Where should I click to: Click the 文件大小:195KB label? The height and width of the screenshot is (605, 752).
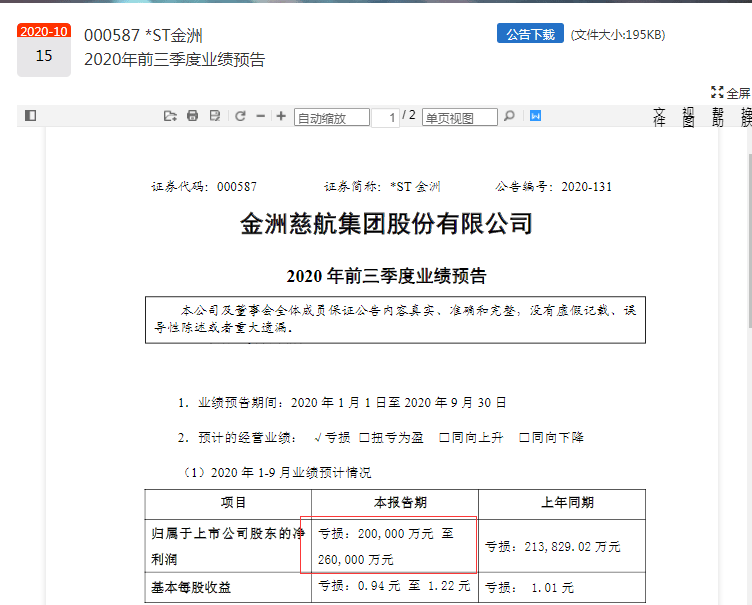pos(618,35)
